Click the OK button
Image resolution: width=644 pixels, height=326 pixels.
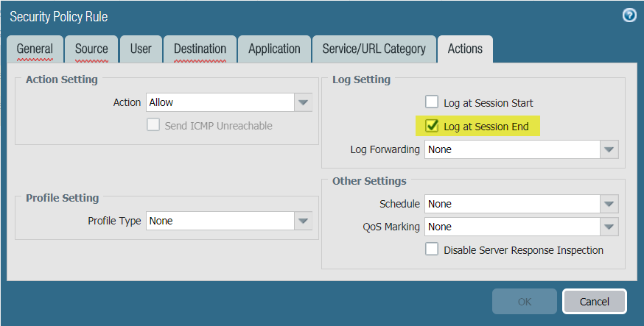[x=524, y=302]
